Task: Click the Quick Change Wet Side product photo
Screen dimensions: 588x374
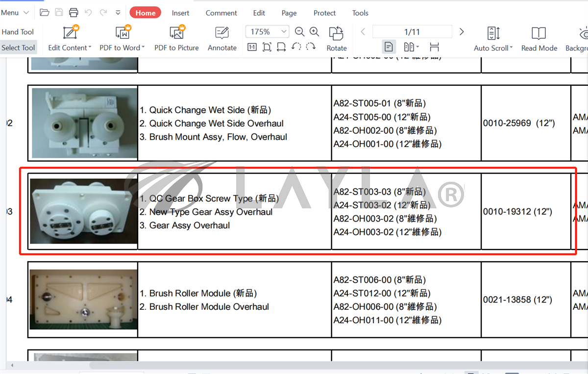Action: point(84,123)
